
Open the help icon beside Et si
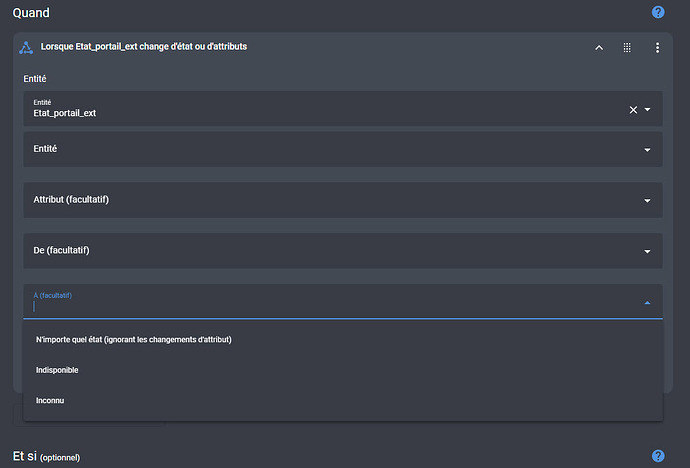point(658,456)
